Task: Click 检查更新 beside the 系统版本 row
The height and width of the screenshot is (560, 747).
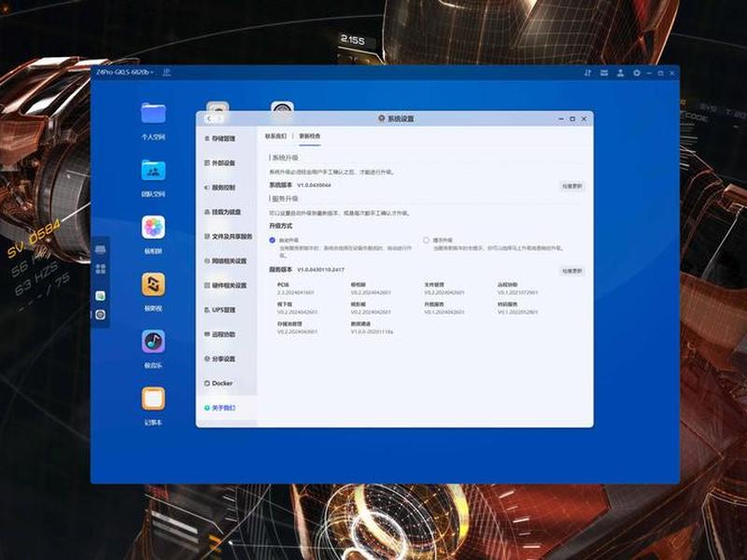Action: (x=571, y=186)
